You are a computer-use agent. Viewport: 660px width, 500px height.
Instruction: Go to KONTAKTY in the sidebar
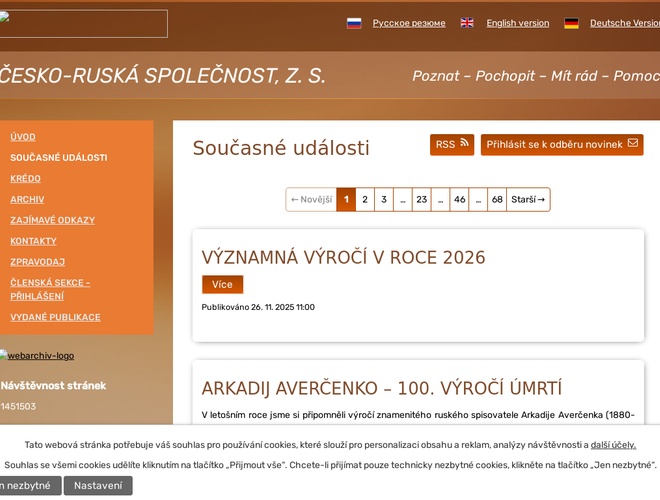33,241
